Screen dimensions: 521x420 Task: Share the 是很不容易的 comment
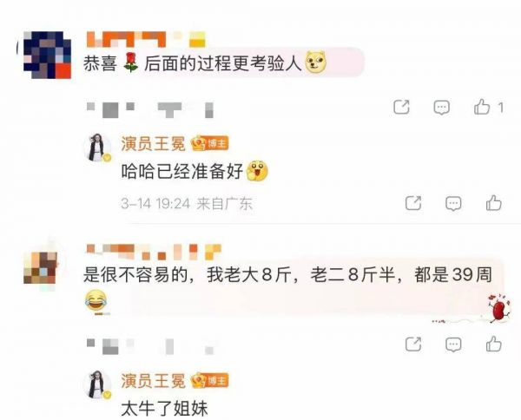click(413, 344)
